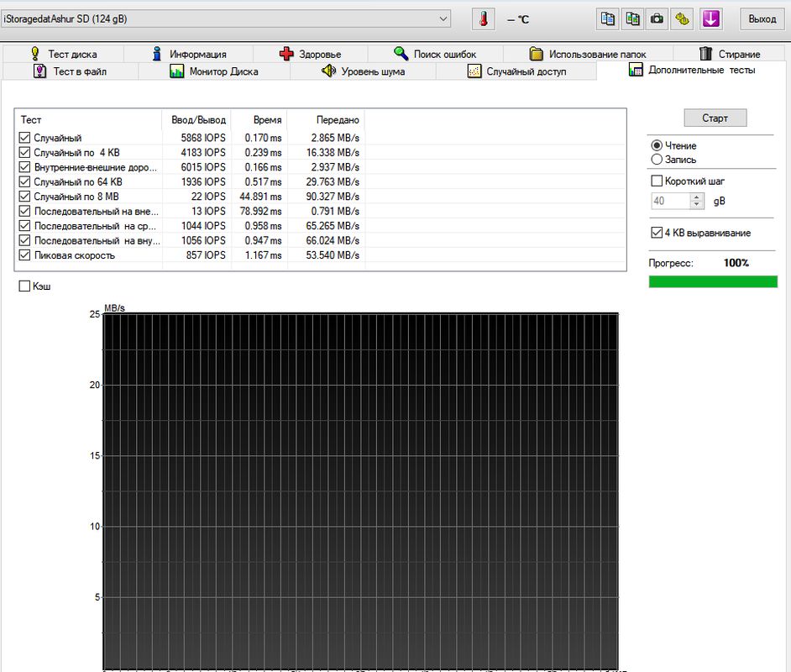
Task: Click the copy text to clipboard icon
Action: point(608,18)
